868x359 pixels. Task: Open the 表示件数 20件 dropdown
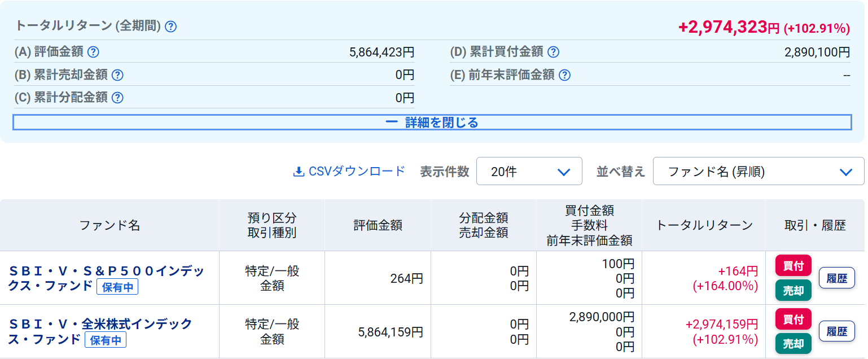[529, 172]
